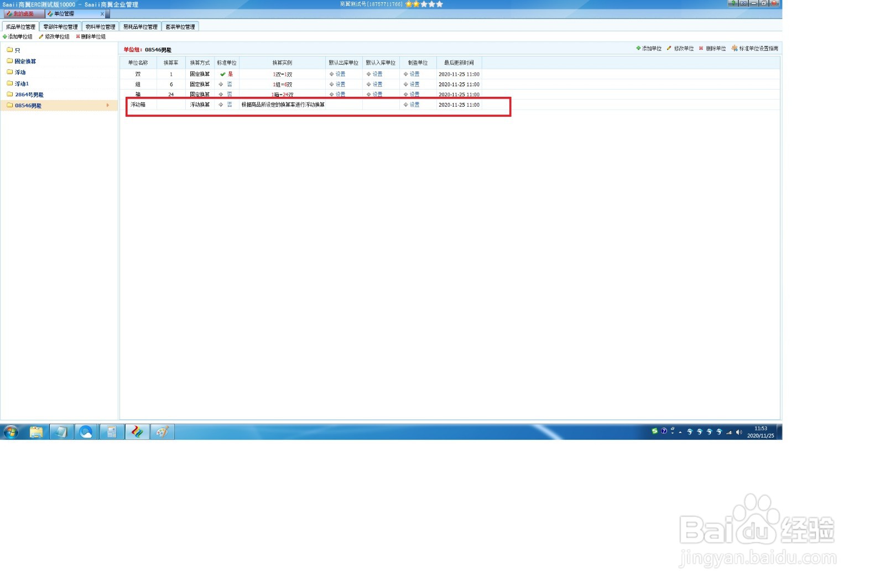This screenshot has height=588, width=885.
Task: Switch to the 我的桌面 window tab
Action: pos(23,14)
